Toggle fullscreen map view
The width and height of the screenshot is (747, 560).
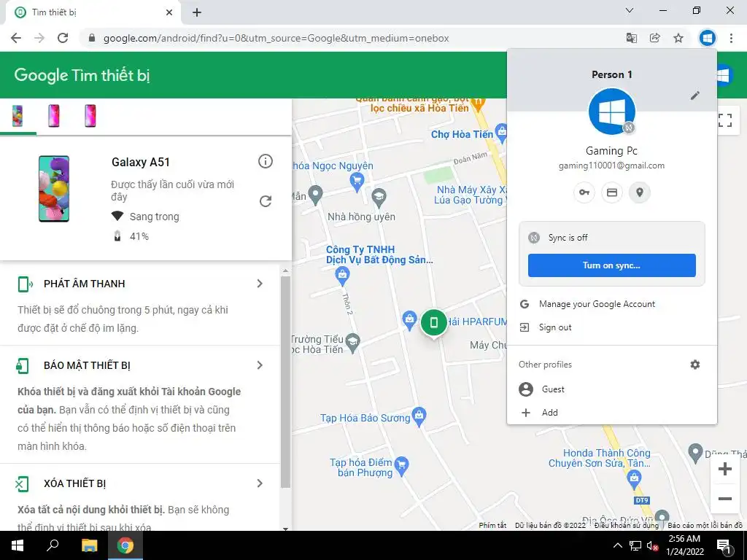coord(725,120)
